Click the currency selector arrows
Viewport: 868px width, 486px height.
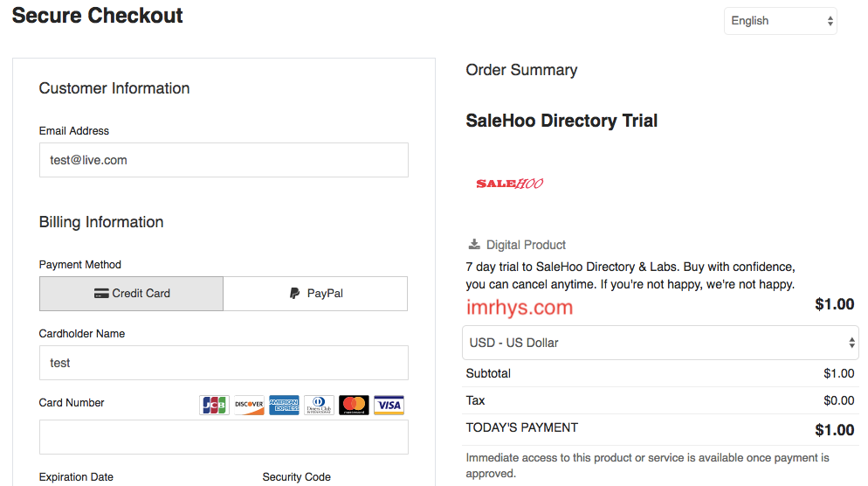(x=851, y=343)
